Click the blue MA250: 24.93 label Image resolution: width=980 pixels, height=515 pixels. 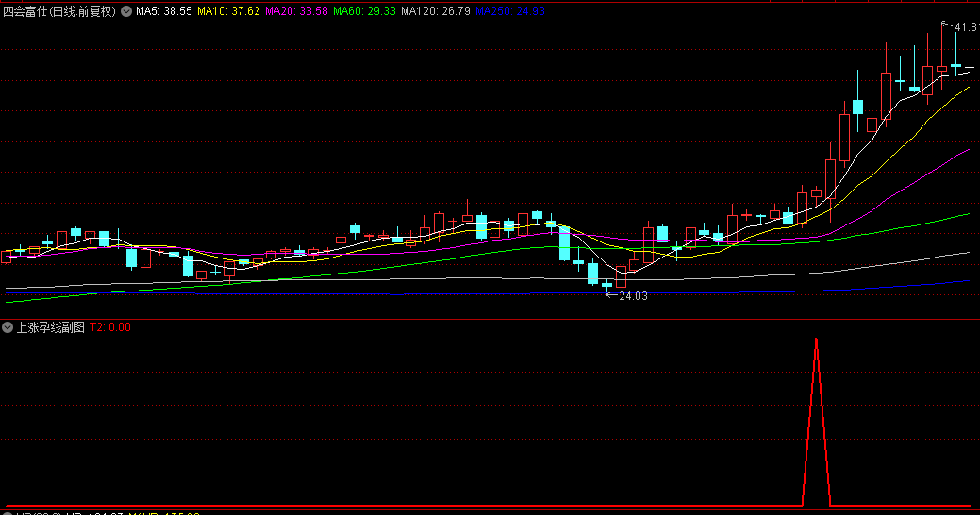[510, 11]
